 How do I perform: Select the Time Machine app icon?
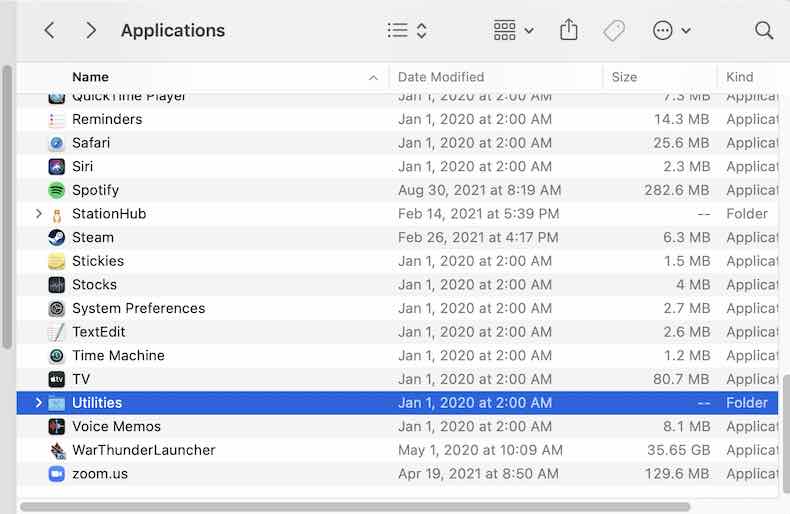[x=56, y=356]
